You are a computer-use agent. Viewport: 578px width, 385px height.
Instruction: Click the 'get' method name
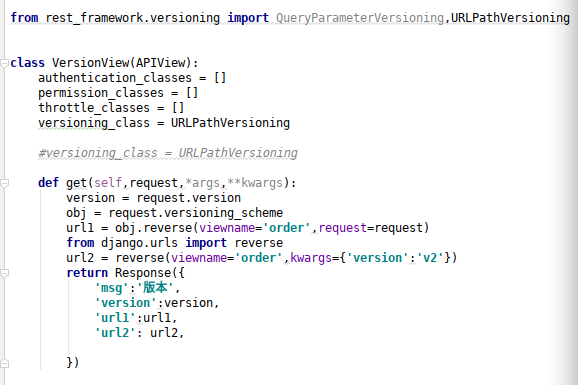click(x=76, y=183)
